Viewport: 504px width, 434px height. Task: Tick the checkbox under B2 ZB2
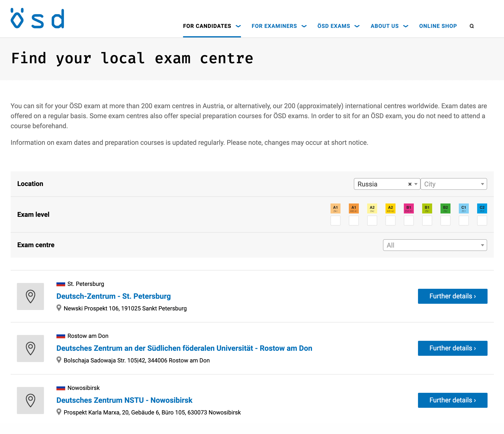[x=445, y=220]
